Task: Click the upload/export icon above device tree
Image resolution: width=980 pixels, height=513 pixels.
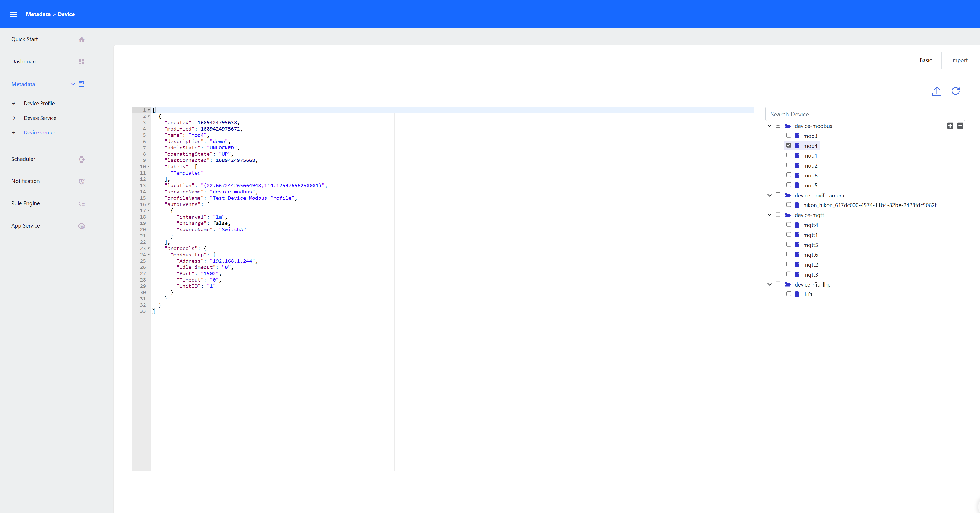Action: coord(937,91)
